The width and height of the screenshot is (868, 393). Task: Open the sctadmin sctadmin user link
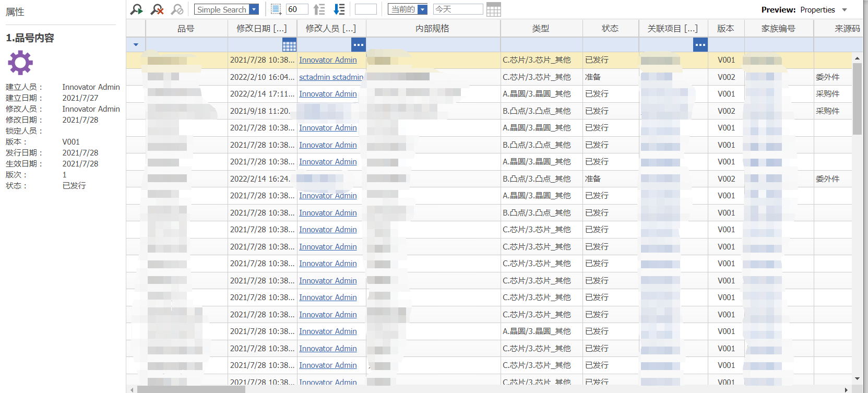[x=331, y=77]
